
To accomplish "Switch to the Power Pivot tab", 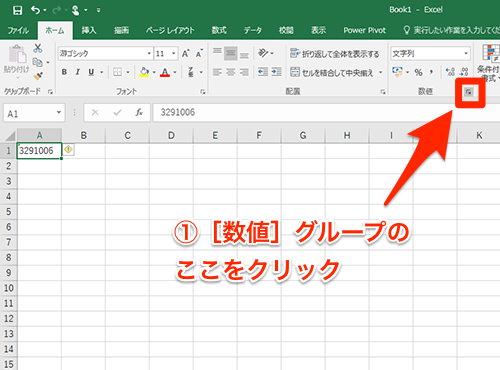I will point(365,30).
